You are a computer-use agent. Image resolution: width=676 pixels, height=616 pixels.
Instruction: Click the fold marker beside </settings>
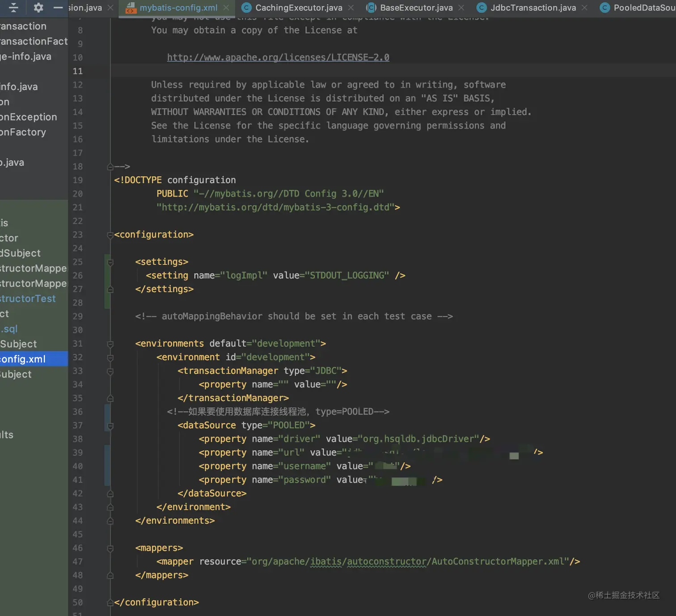pyautogui.click(x=110, y=289)
